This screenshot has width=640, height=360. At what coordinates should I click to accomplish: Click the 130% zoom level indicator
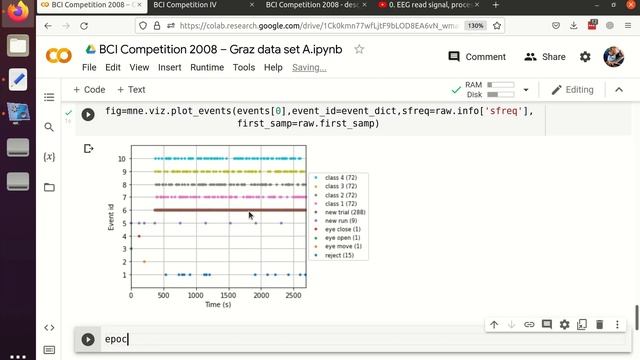click(476, 26)
